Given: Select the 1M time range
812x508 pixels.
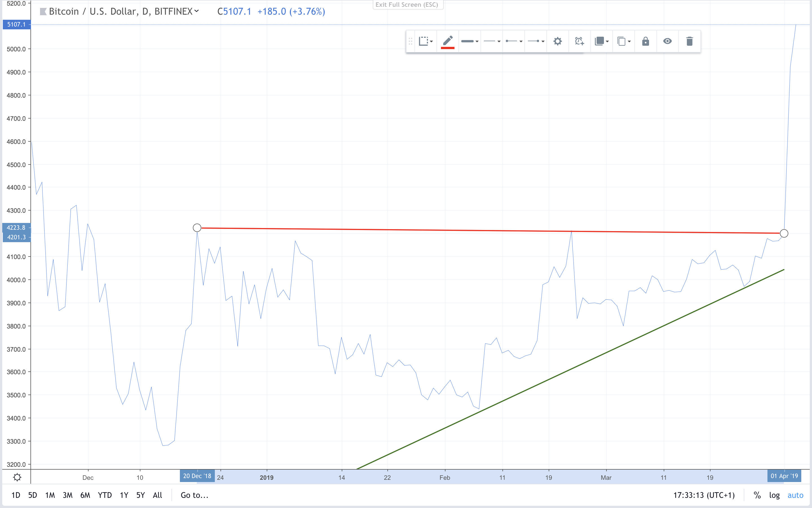Looking at the screenshot, I should click(x=50, y=495).
